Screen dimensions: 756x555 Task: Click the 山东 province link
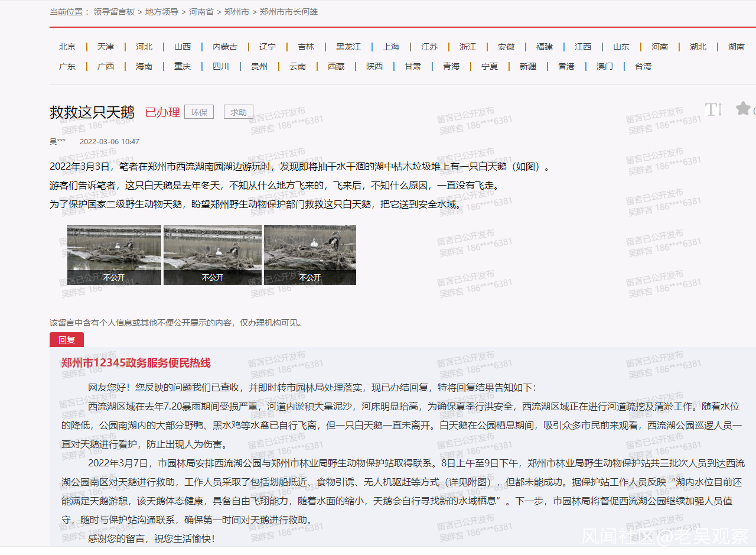[621, 47]
